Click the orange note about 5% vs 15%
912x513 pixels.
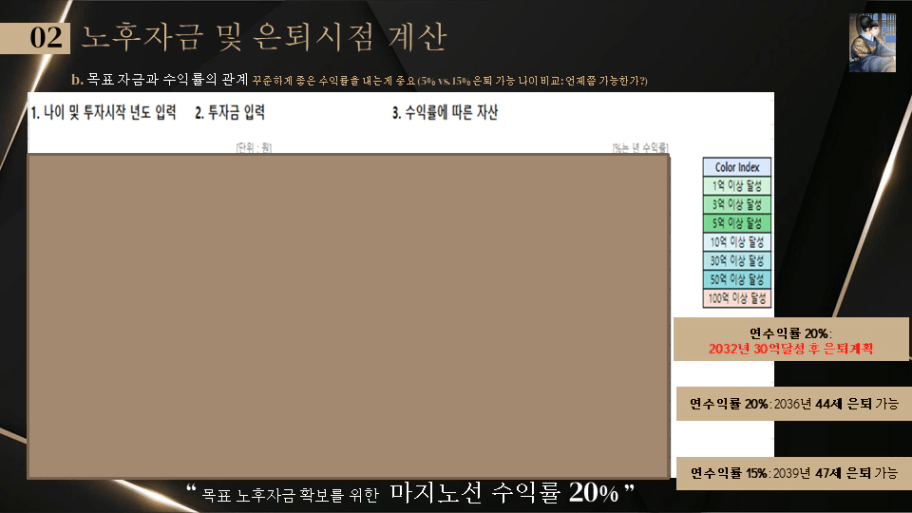click(x=450, y=81)
